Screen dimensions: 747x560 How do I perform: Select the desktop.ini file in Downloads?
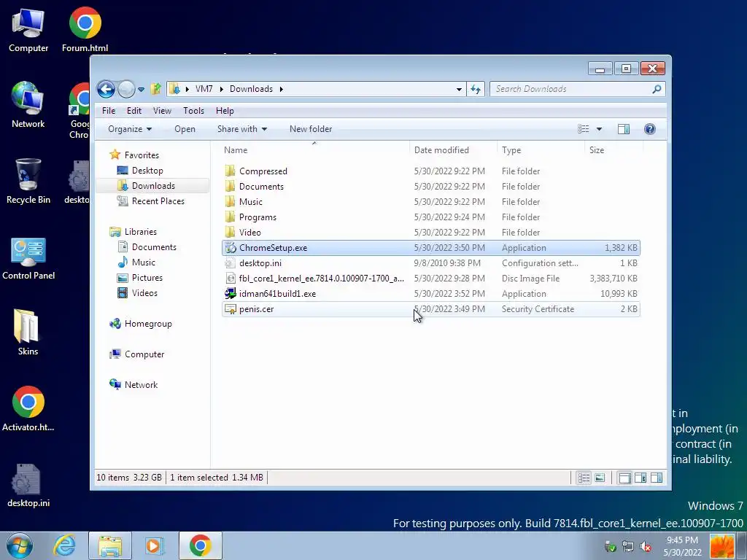pos(431,262)
